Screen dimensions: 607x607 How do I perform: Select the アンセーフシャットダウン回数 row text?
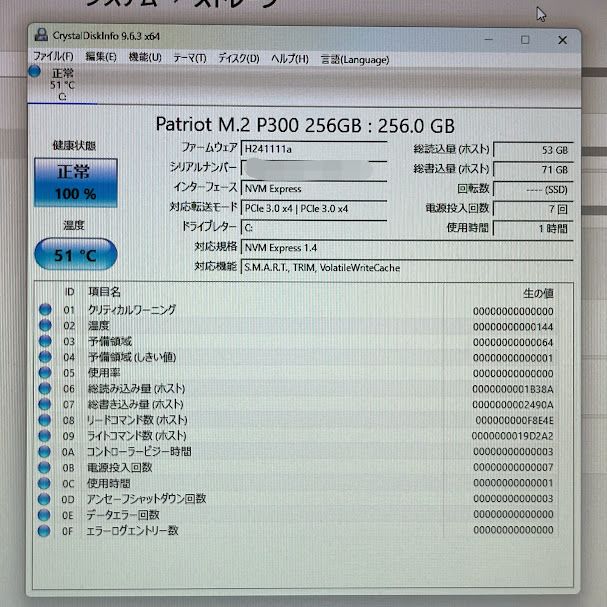[x=146, y=499]
